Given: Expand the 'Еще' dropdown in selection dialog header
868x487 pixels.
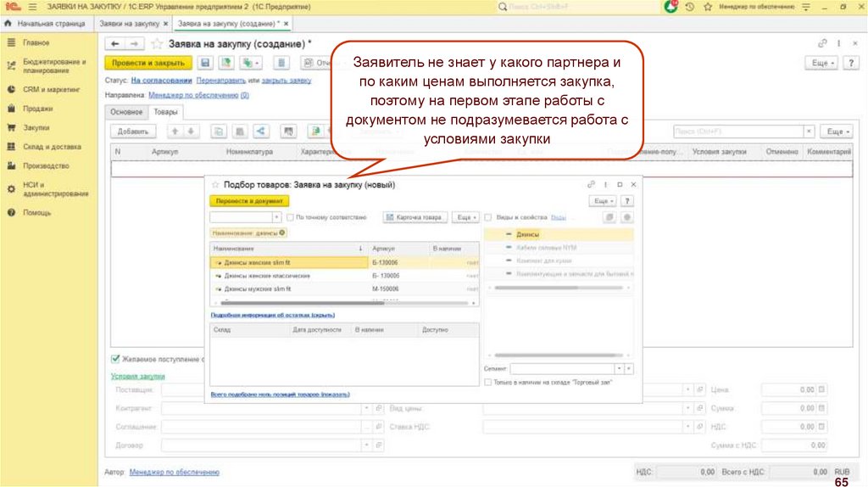Looking at the screenshot, I should 603,201.
